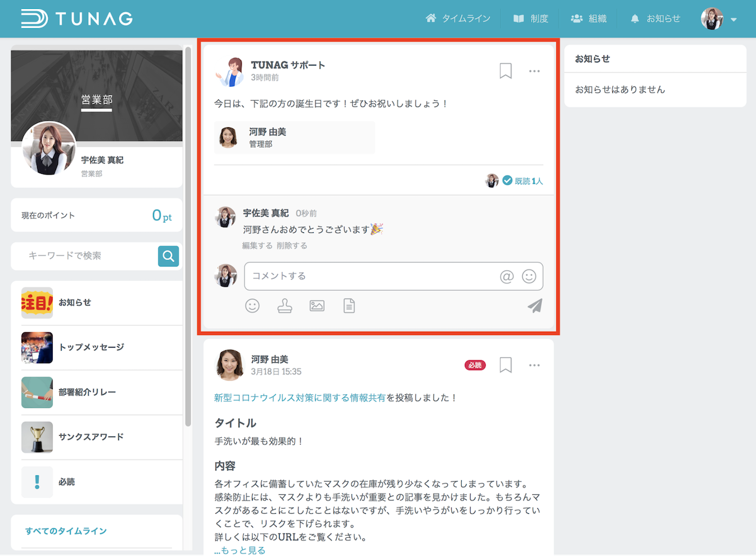Expand the post with …もっと見る
Screen dimensions: 756x556
[x=239, y=550]
